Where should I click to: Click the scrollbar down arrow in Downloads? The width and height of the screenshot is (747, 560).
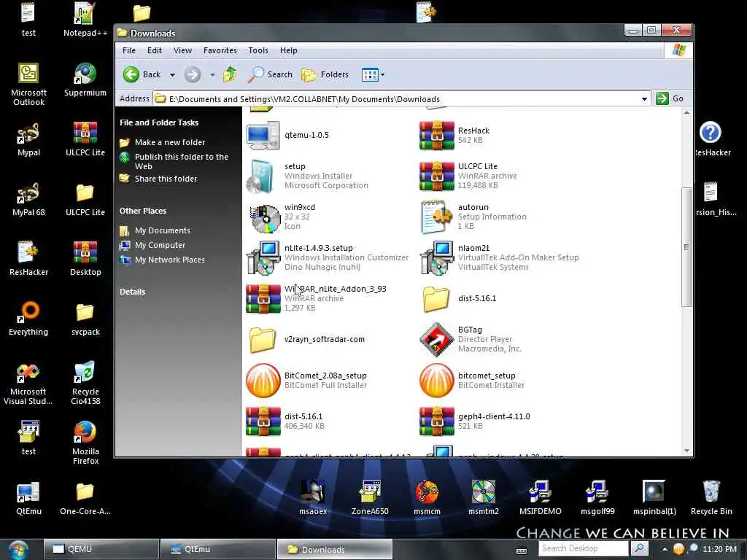point(686,451)
